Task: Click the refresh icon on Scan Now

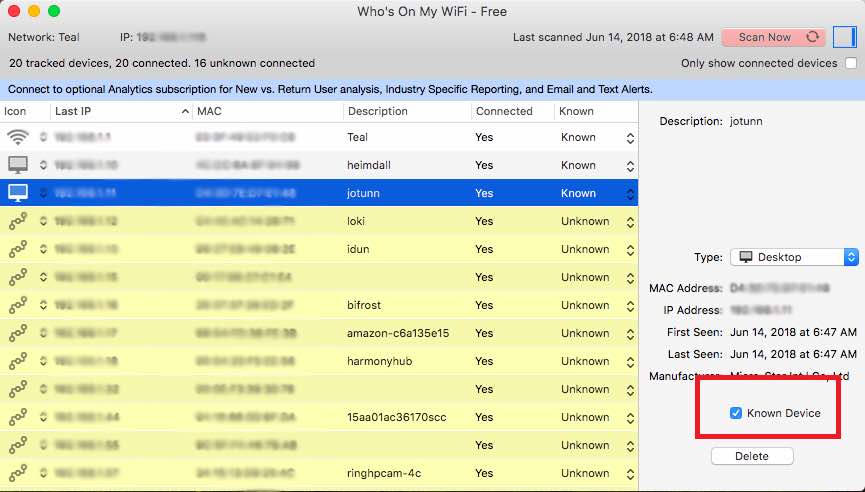Action: [x=812, y=37]
